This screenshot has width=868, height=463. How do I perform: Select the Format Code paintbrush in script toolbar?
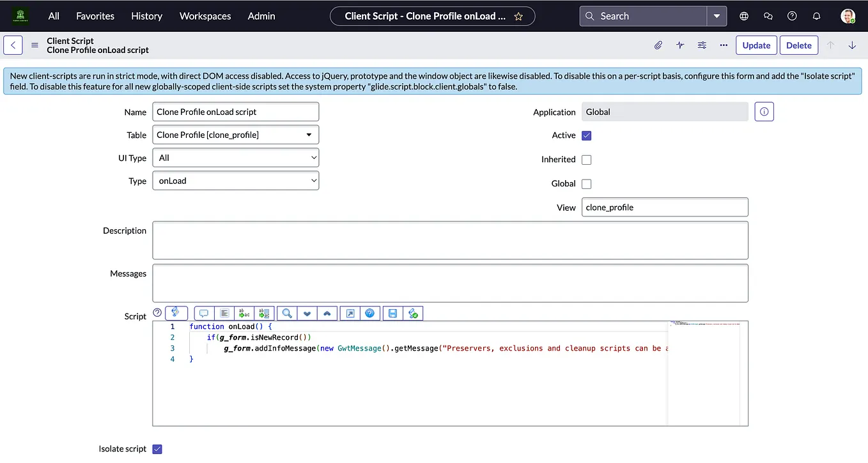coord(176,313)
